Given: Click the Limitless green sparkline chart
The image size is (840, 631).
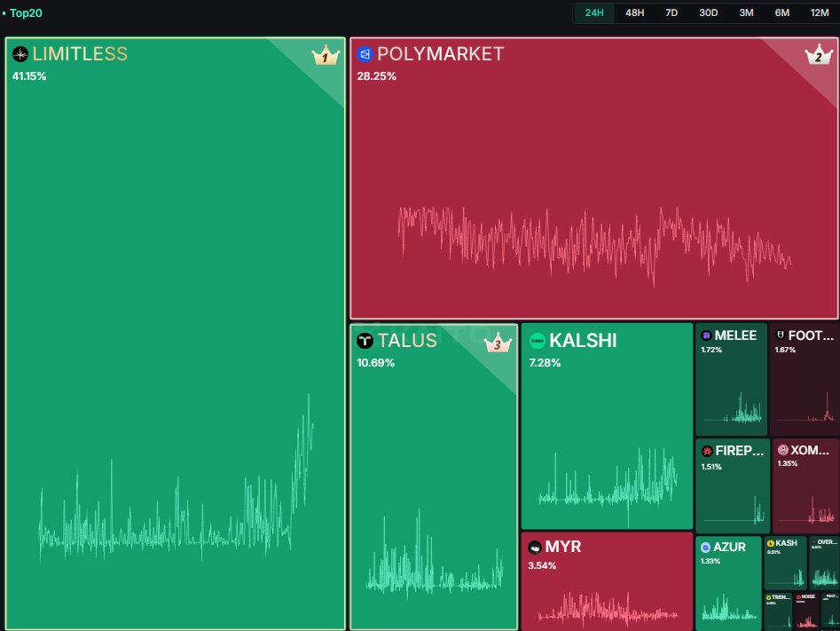Looking at the screenshot, I should [176, 478].
